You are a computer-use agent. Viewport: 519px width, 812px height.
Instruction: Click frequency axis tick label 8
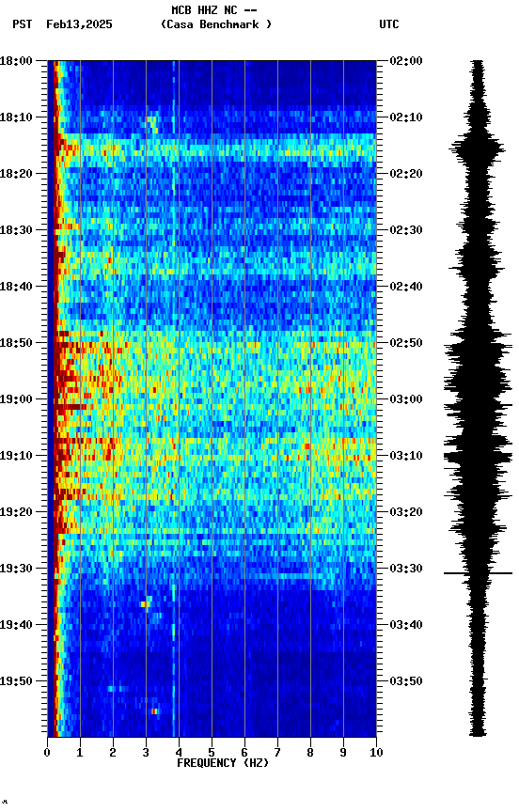click(x=310, y=753)
